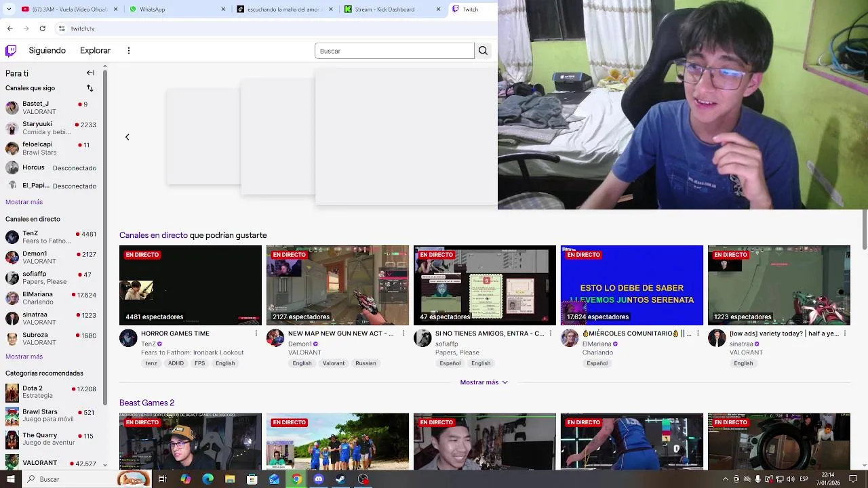Collapse the Para ti sidebar arrow
868x488 pixels.
(90, 73)
